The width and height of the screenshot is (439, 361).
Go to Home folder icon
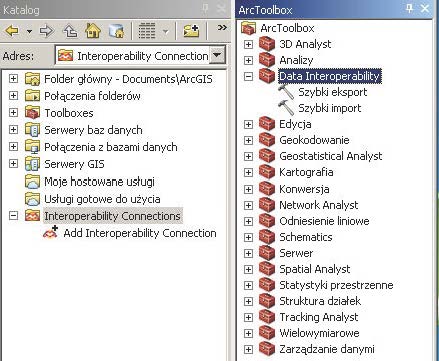pos(93,31)
